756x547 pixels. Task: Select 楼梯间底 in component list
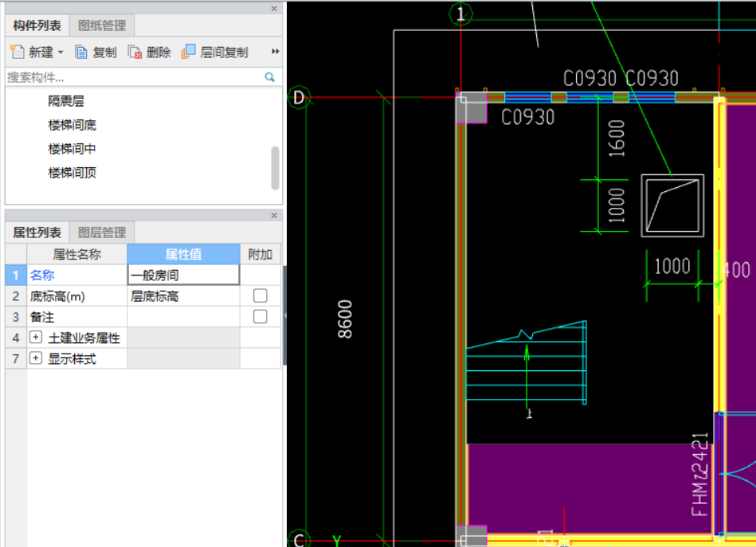pyautogui.click(x=72, y=125)
